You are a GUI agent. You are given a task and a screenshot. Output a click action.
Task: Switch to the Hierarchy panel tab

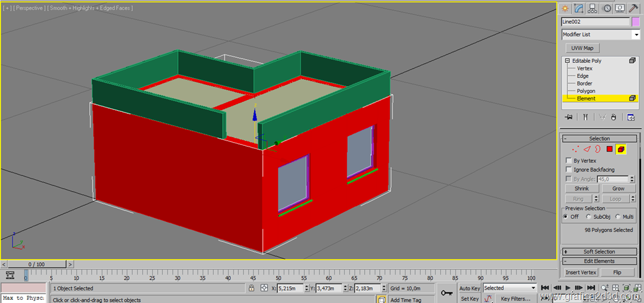point(592,8)
